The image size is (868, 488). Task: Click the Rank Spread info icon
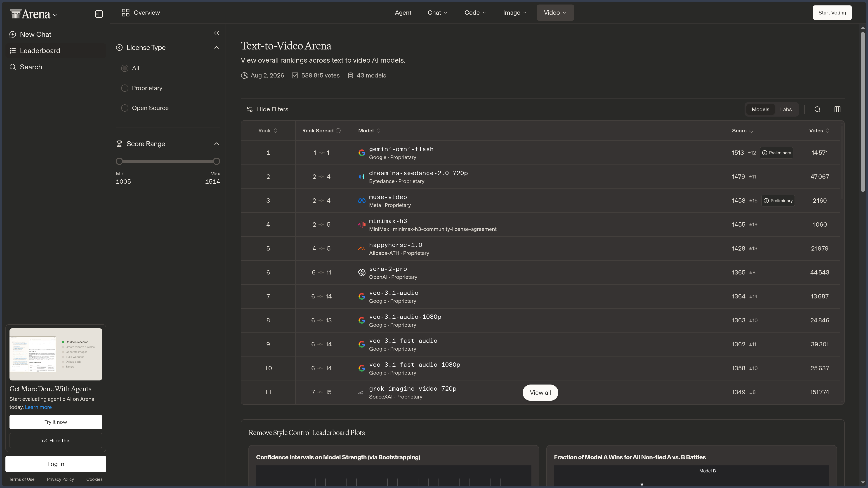point(338,131)
